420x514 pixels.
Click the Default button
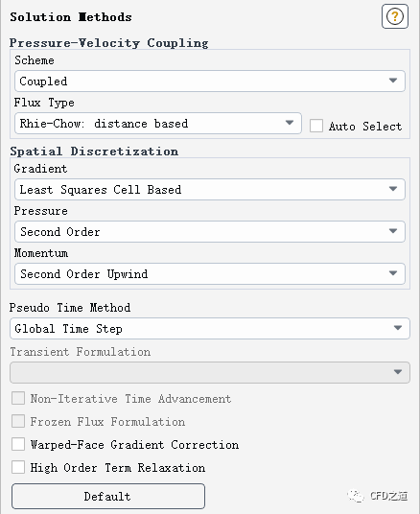click(x=108, y=496)
